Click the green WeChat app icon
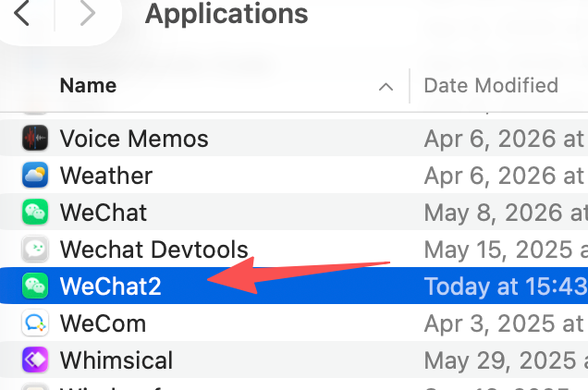 tap(35, 212)
